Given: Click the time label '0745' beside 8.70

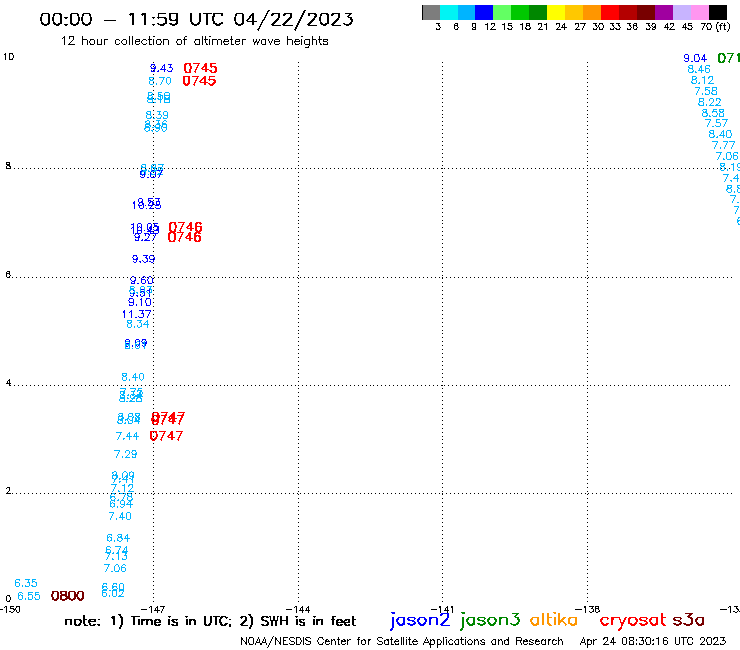Looking at the screenshot, I should [199, 81].
